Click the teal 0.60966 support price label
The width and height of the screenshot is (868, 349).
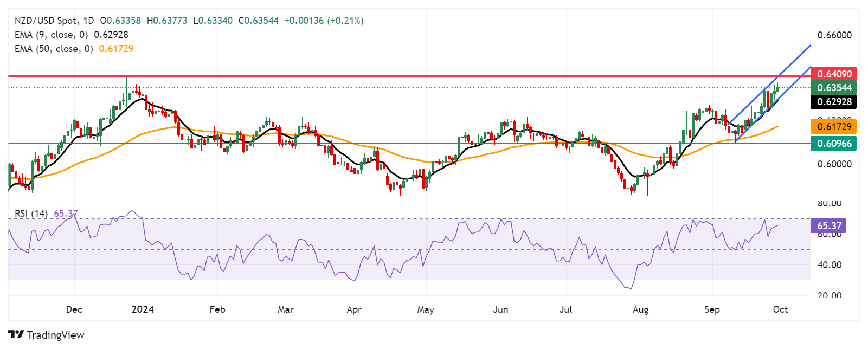[834, 143]
